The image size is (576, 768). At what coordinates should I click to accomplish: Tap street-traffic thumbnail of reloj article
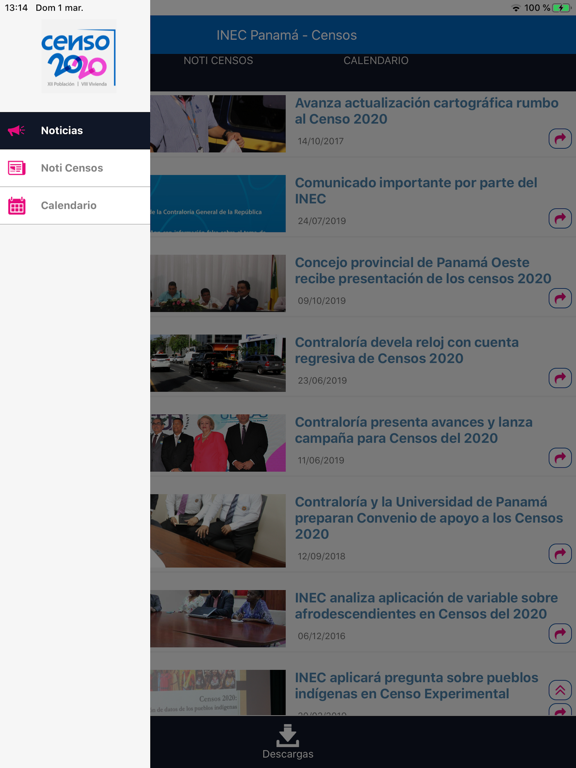pos(218,363)
